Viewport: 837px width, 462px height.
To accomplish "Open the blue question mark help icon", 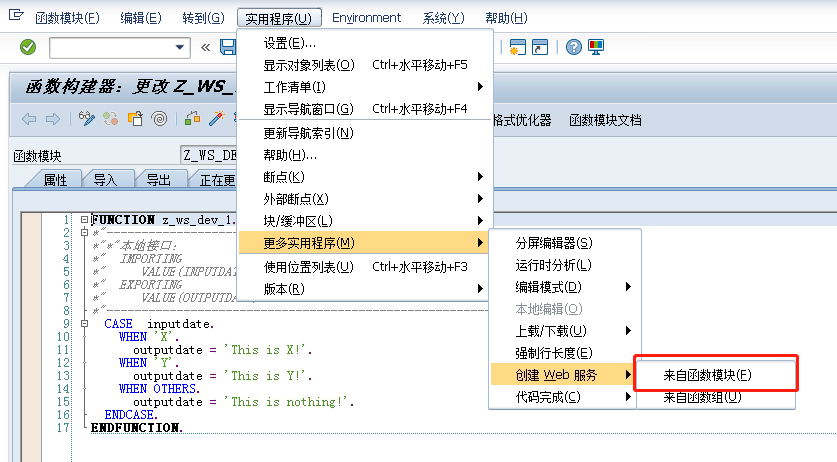I will 574,47.
